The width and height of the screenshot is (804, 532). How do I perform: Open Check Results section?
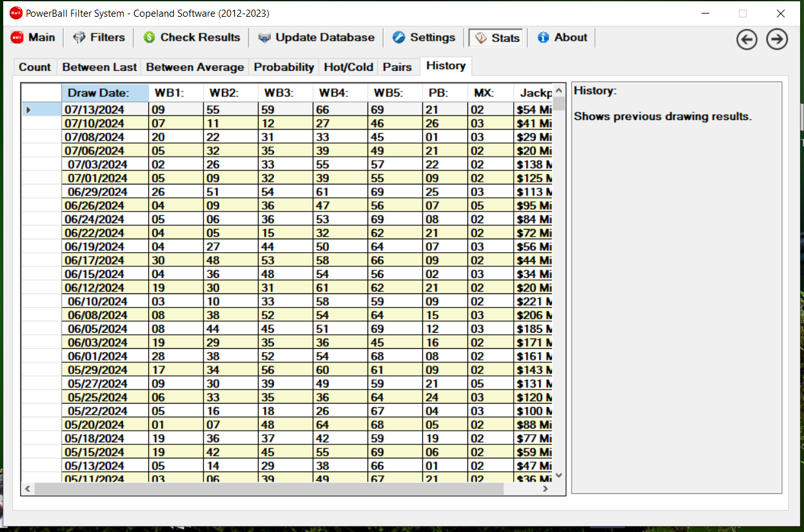[x=192, y=37]
